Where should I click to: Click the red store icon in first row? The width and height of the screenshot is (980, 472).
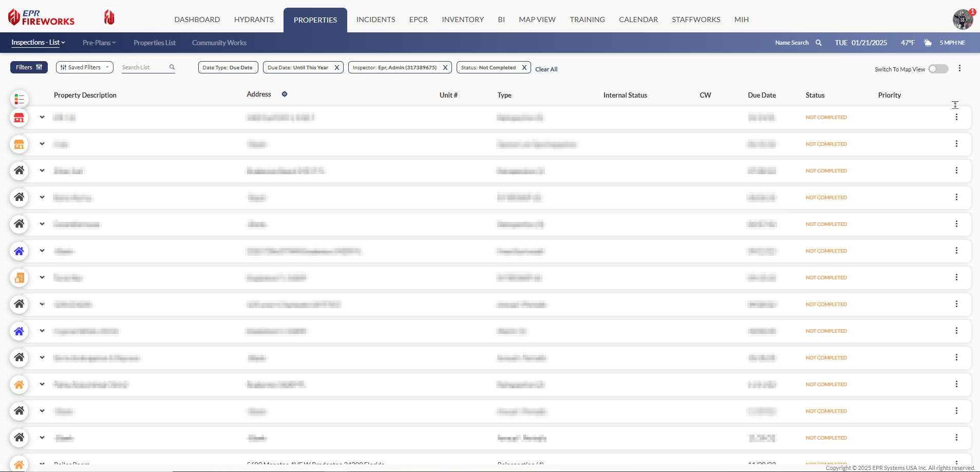click(x=19, y=118)
